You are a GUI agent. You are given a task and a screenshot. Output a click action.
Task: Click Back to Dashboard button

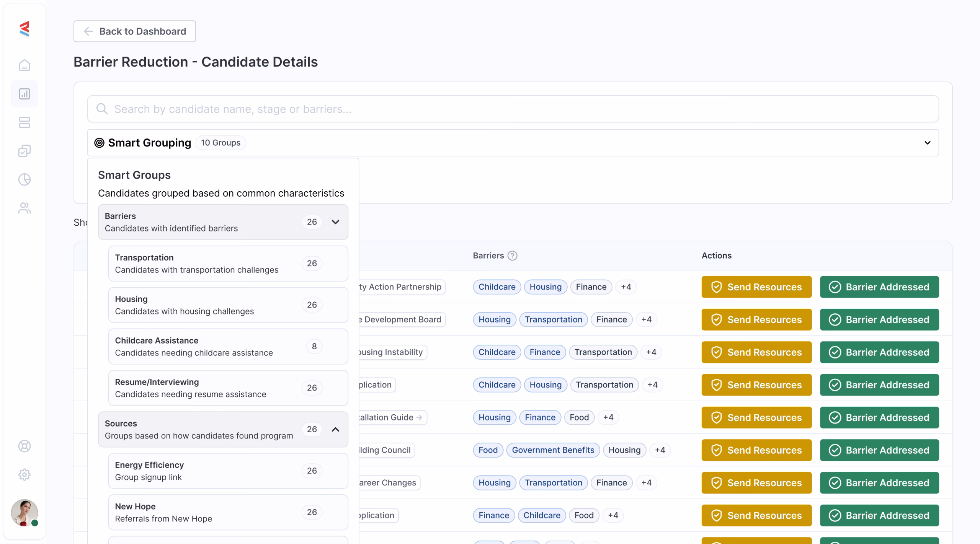tap(135, 31)
